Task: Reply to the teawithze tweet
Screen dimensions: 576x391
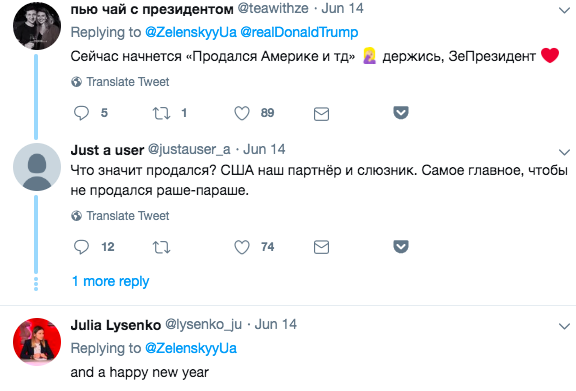Action: (81, 113)
